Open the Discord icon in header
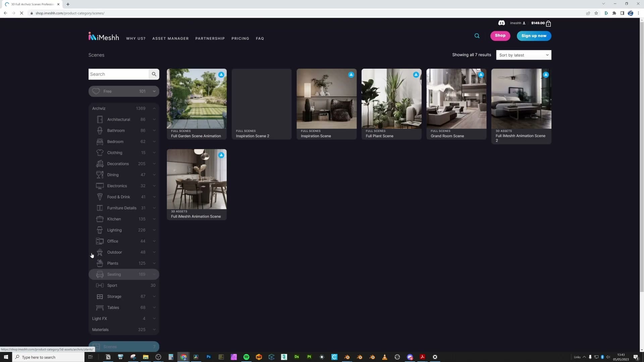Viewport: 644px width, 362px height. point(501,23)
